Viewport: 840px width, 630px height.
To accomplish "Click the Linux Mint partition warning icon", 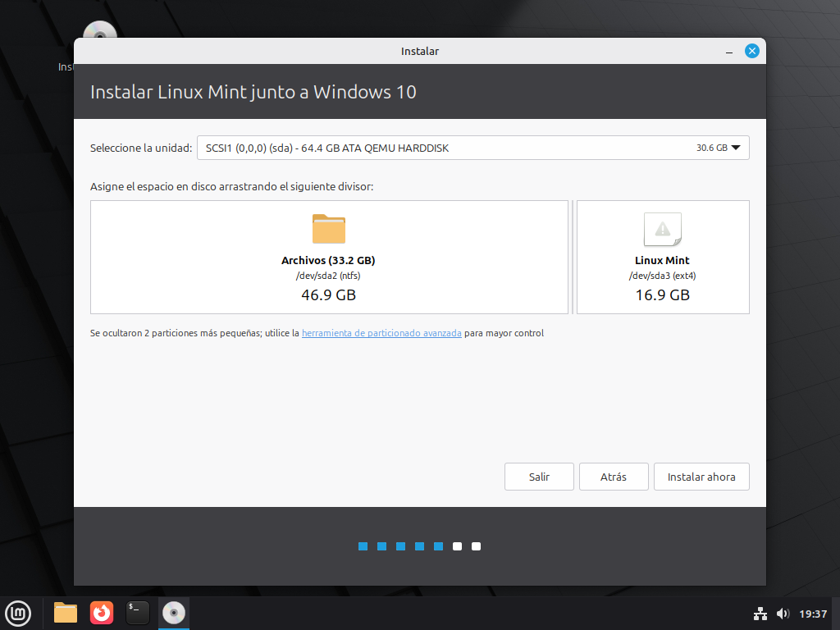I will [662, 230].
